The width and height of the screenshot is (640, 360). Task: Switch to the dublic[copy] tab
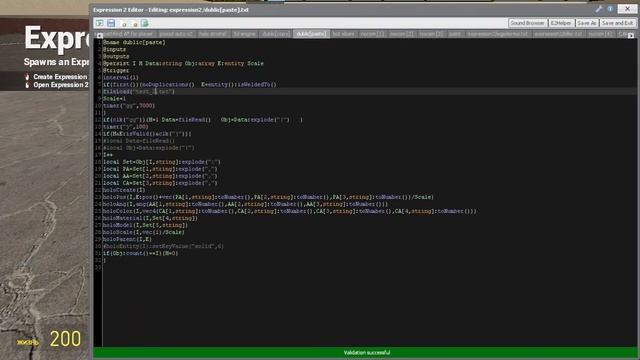(276, 34)
